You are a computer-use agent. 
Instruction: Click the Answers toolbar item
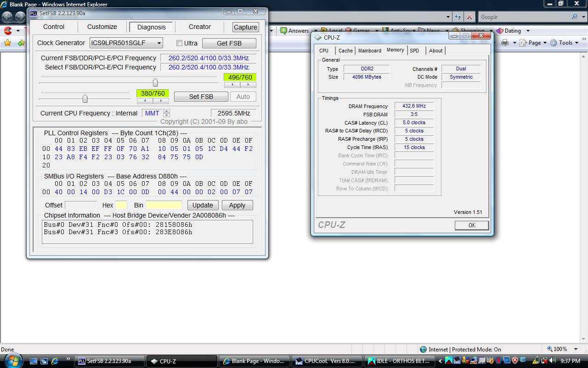click(x=294, y=31)
